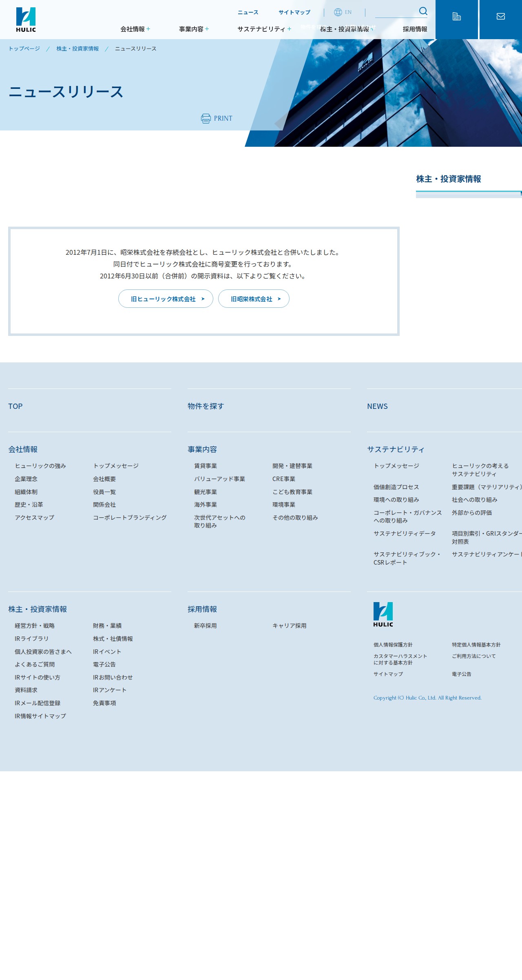Viewport: 522px width, 980px height.
Task: Click footer NEWS link
Action: 377,406
